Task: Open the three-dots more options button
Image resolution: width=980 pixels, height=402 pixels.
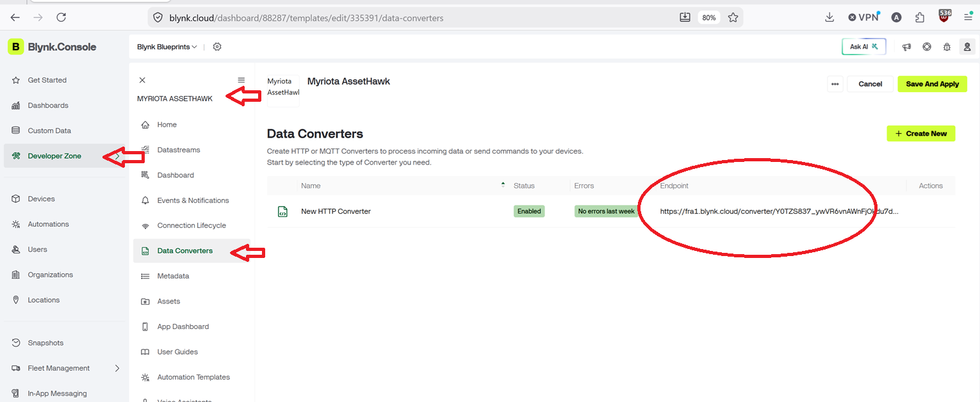Action: pyautogui.click(x=835, y=84)
